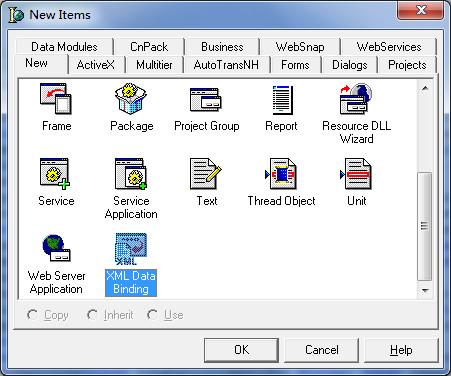Choose the Service item icon
The width and height of the screenshot is (451, 376).
click(55, 174)
